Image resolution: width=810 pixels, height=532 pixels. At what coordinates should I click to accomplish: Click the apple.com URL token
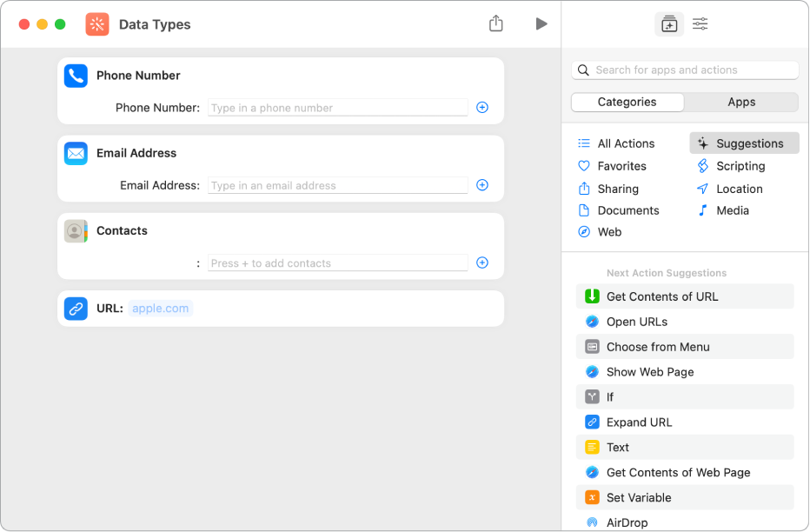tap(160, 308)
